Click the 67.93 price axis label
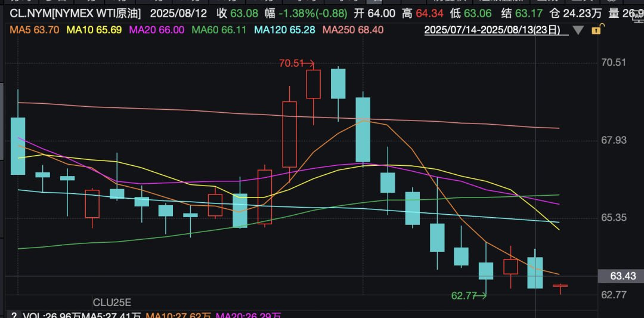Screen dimensions: 644x318 614,140
